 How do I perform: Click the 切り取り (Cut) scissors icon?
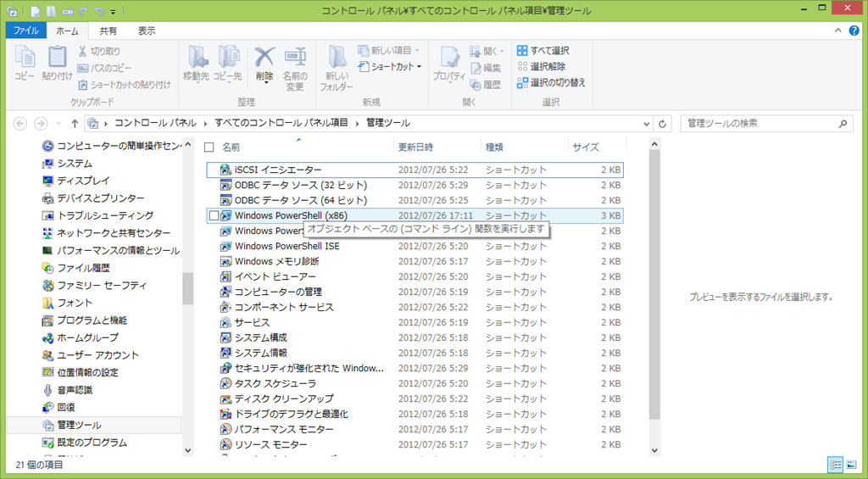click(x=82, y=51)
